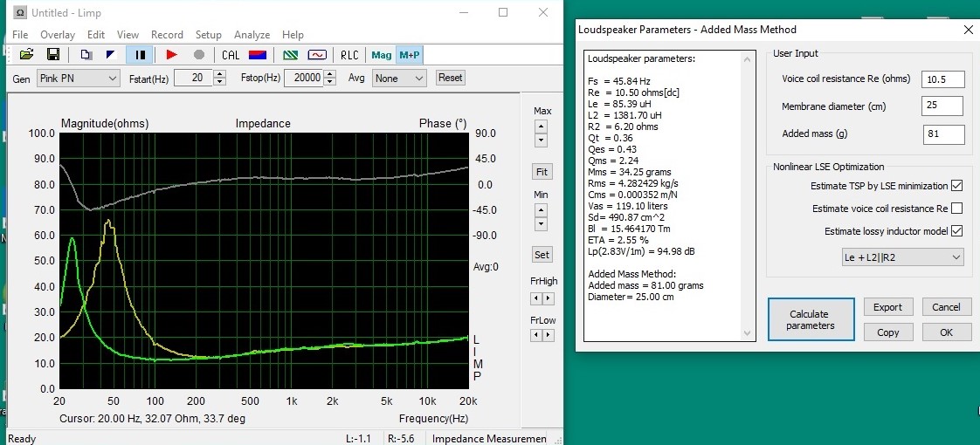Open the Overlay menu
This screenshot has width=980, height=445.
pyautogui.click(x=58, y=34)
